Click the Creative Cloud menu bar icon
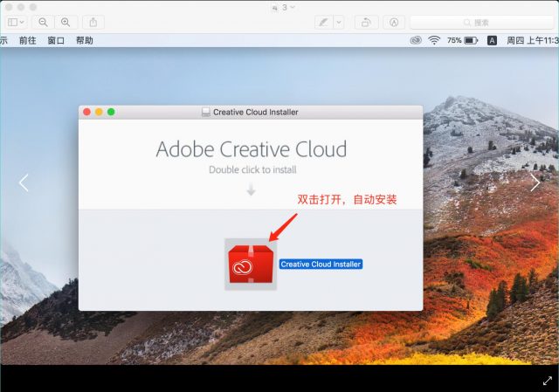The height and width of the screenshot is (392, 559). pos(416,41)
